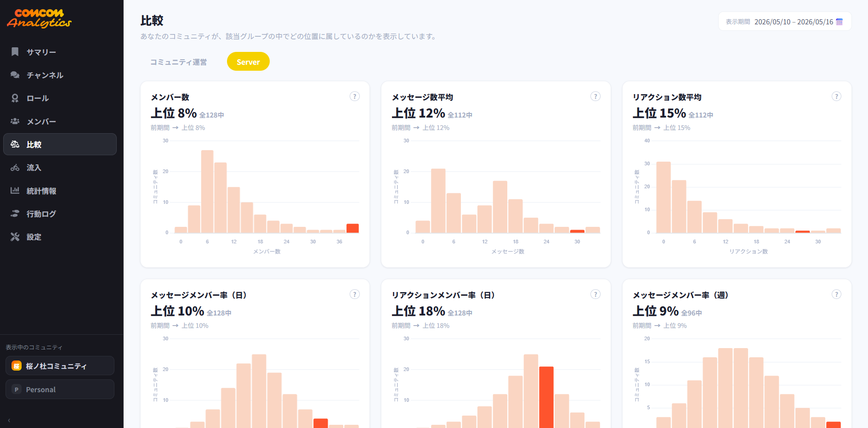Show help for メッセージメンバー率（週） card
868x428 pixels.
836,294
